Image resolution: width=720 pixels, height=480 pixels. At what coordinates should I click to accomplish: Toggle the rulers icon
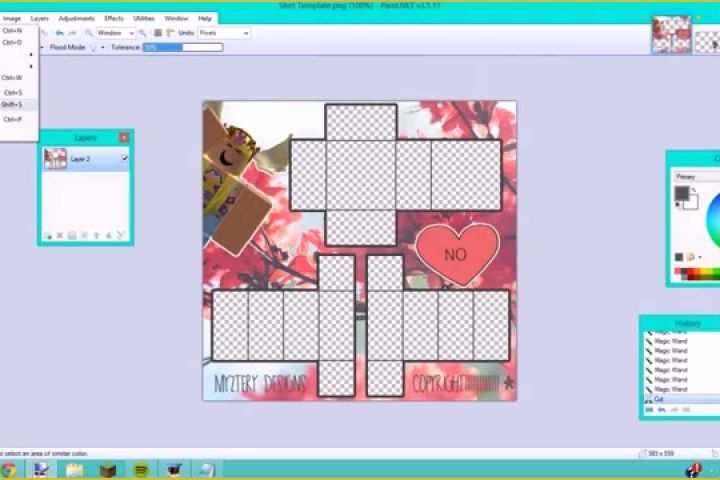click(x=170, y=33)
